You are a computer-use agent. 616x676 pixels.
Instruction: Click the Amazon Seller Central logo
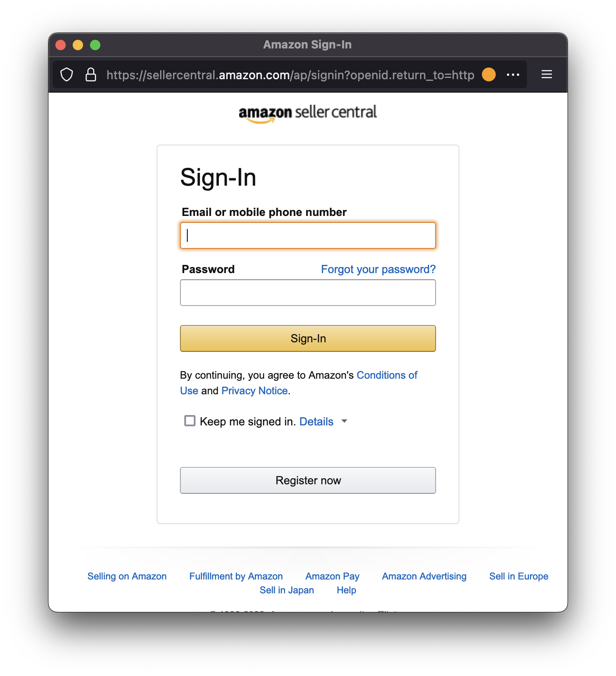(x=308, y=114)
